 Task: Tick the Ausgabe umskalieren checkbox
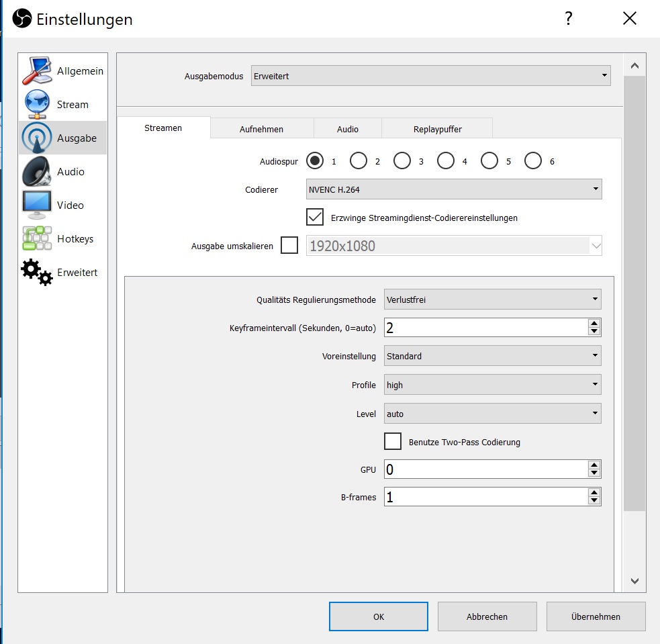coord(289,246)
